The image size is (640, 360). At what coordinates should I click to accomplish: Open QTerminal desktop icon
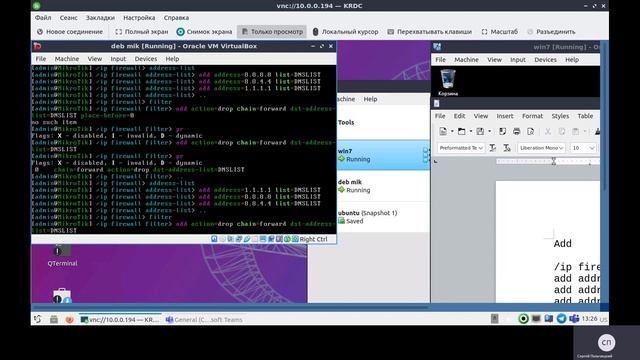point(62,256)
